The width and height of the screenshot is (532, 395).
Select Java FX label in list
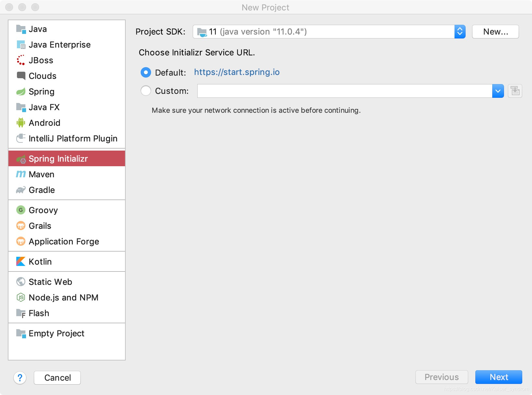click(44, 107)
